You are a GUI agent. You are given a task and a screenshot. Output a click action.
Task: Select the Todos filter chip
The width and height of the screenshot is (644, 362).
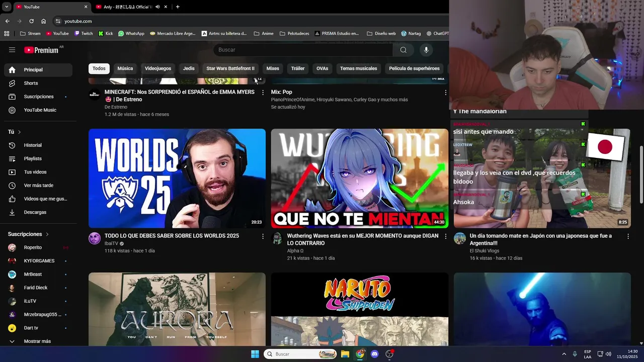coord(99,68)
